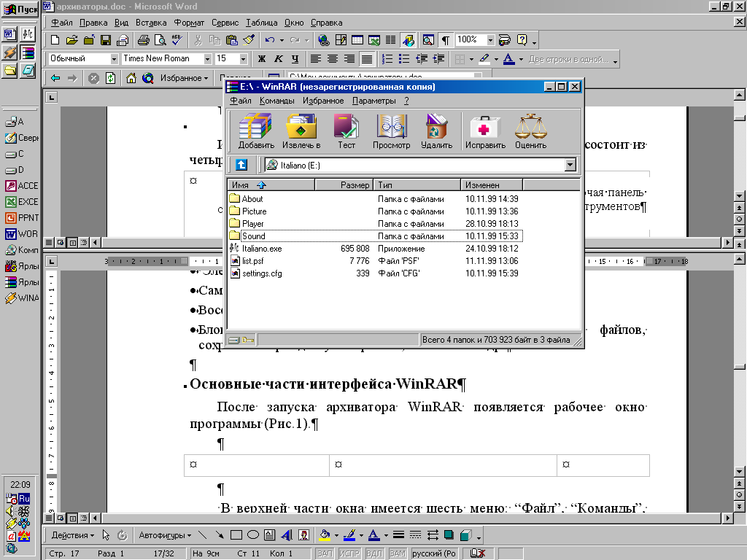Toggle numbered list formatting

[387, 59]
